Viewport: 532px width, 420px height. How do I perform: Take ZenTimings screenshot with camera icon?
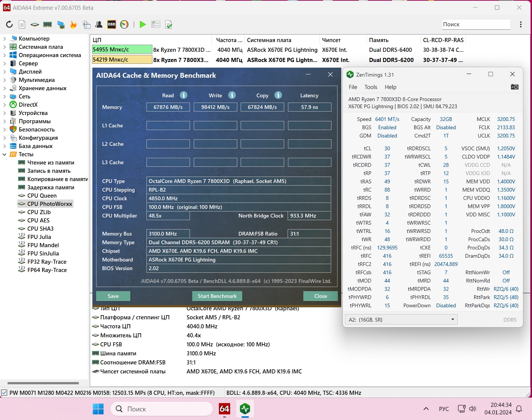515,87
